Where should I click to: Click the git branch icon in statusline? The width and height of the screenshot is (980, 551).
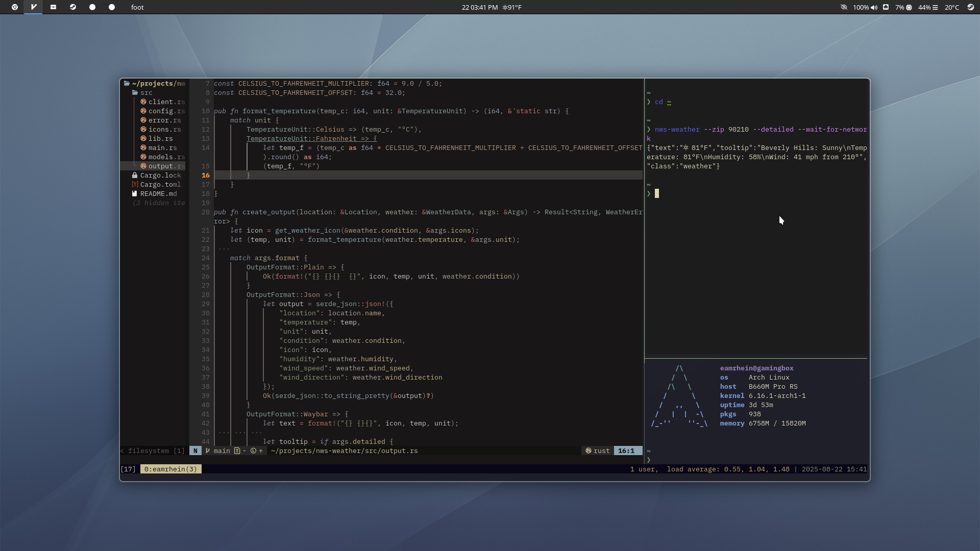click(x=208, y=451)
